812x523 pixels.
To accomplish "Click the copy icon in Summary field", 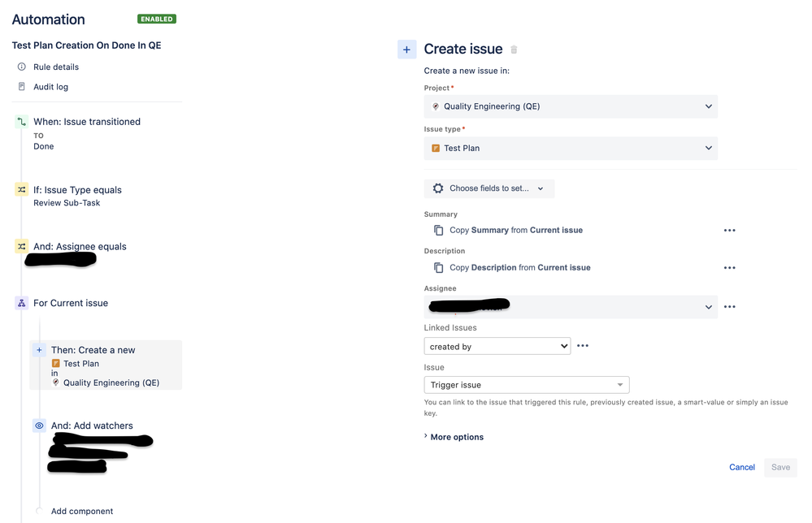I will click(439, 230).
